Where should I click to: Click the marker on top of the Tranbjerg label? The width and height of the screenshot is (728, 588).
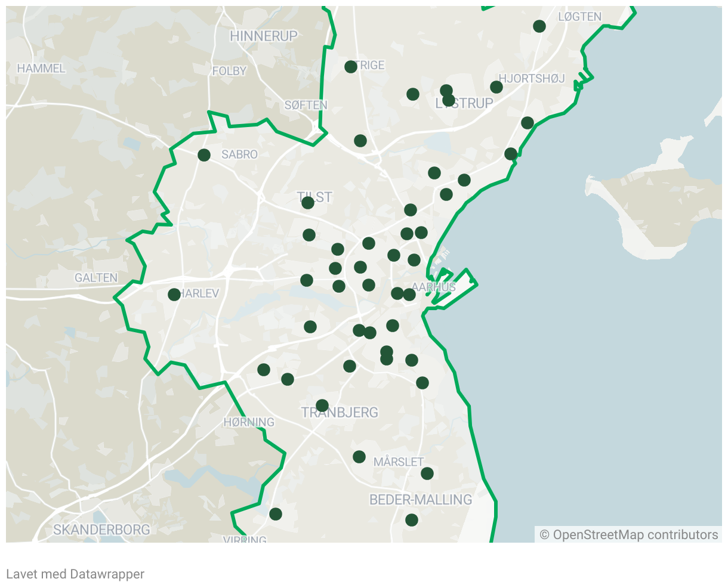point(322,406)
